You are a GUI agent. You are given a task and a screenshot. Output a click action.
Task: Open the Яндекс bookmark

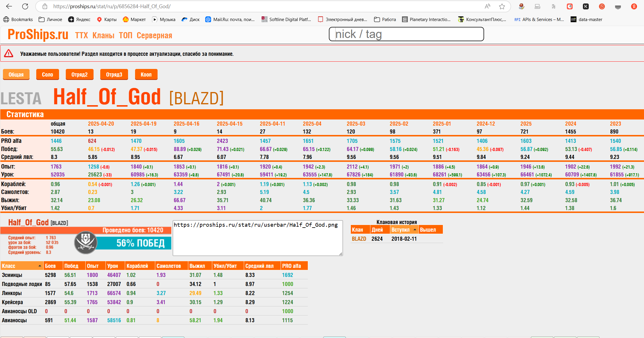tap(79, 20)
